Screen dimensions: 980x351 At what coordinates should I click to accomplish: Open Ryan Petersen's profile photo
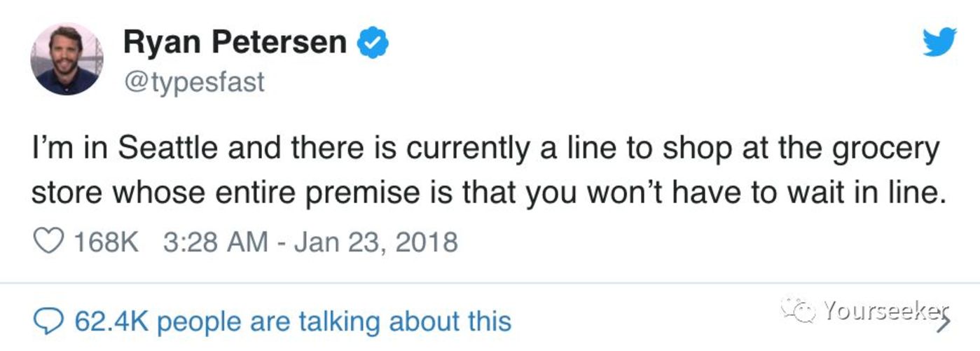tap(67, 59)
